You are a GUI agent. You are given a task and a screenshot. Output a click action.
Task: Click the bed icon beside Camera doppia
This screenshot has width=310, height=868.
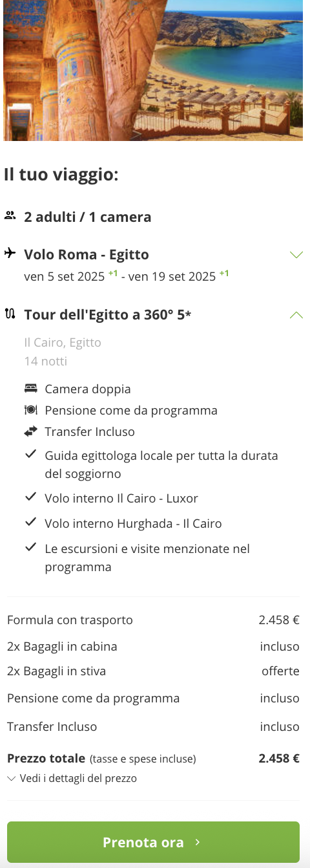pos(31,389)
